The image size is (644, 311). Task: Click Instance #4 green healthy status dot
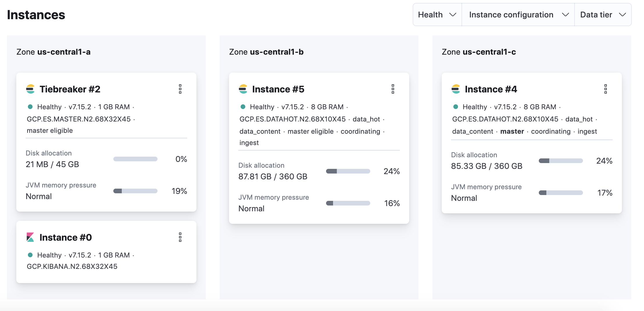point(456,107)
